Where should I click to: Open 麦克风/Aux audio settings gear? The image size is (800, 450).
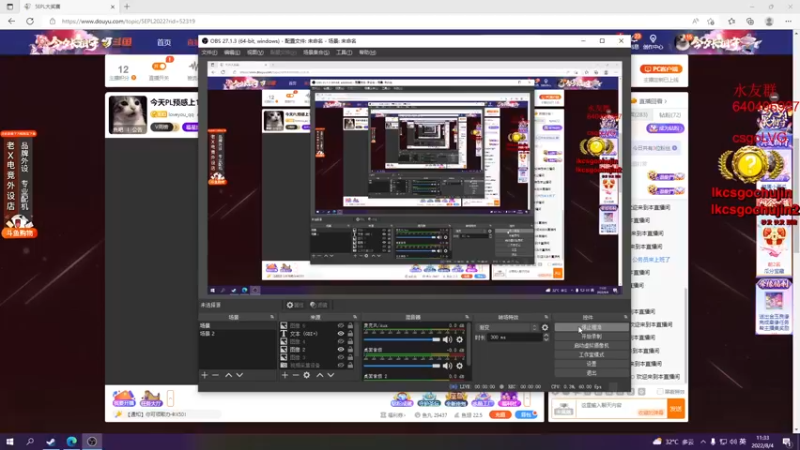pos(460,339)
